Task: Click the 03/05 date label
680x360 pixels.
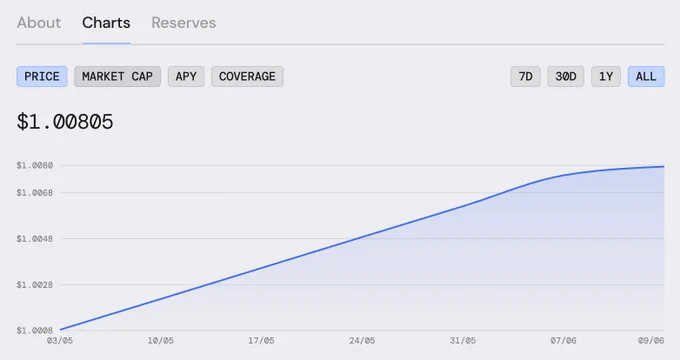Action: (x=60, y=341)
